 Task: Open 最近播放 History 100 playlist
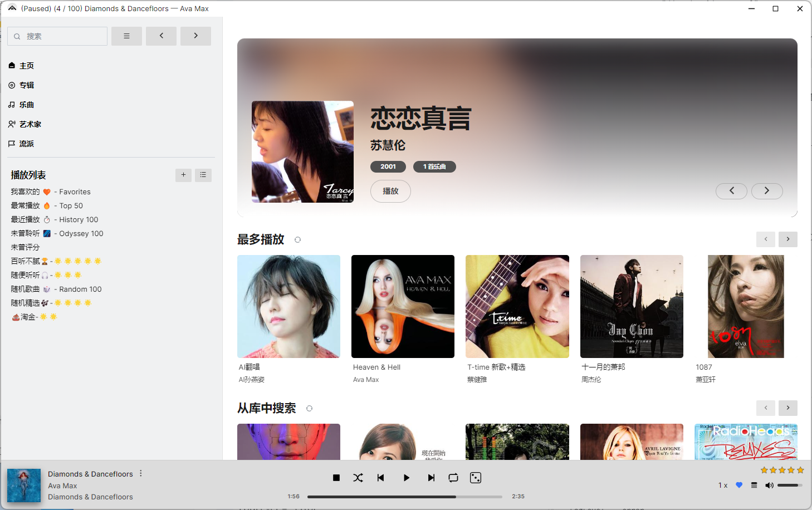[55, 219]
